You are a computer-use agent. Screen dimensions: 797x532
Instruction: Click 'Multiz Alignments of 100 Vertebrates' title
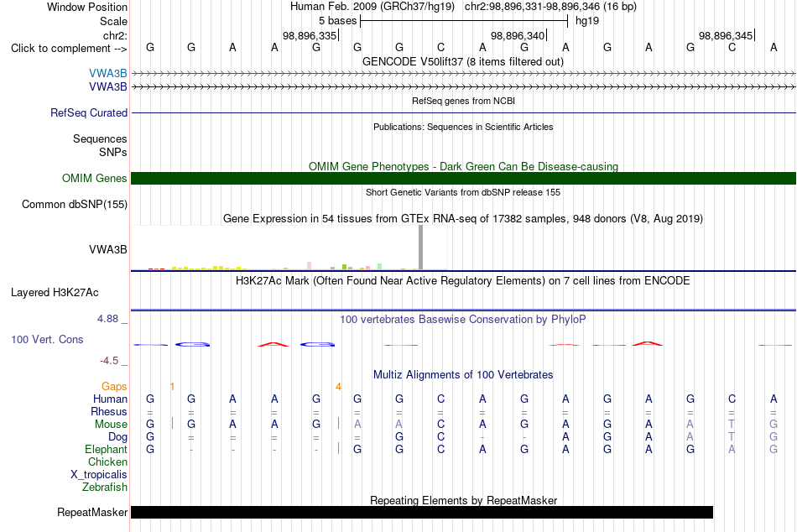point(463,375)
